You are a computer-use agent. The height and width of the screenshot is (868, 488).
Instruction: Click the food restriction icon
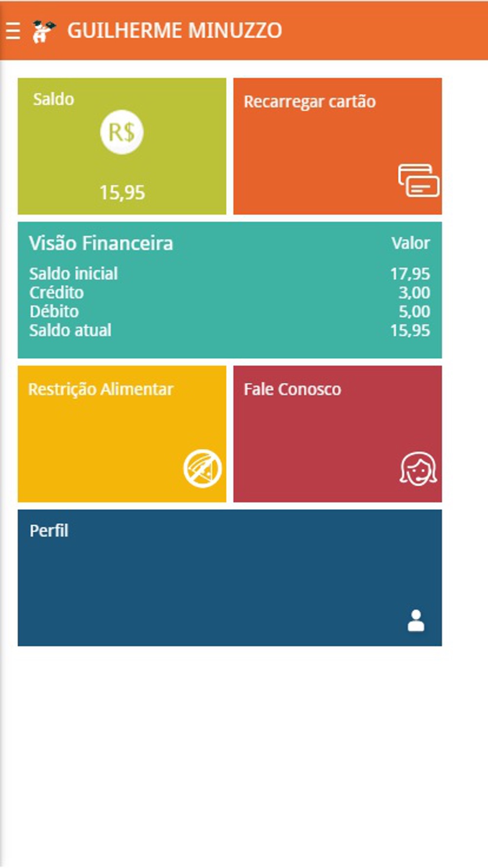(x=203, y=469)
